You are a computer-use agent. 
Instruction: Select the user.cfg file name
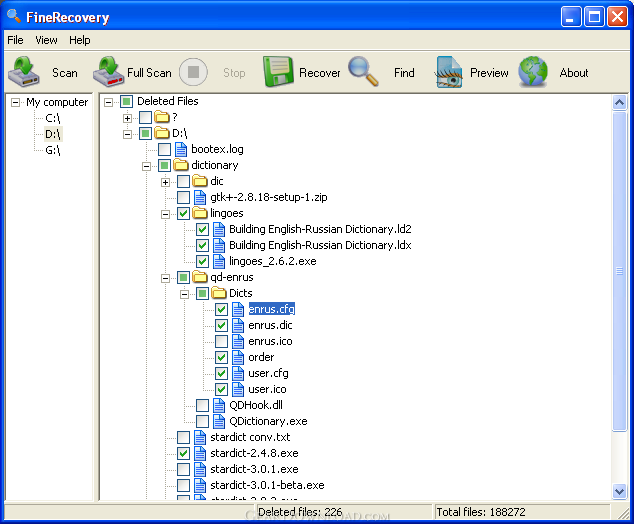click(x=268, y=373)
